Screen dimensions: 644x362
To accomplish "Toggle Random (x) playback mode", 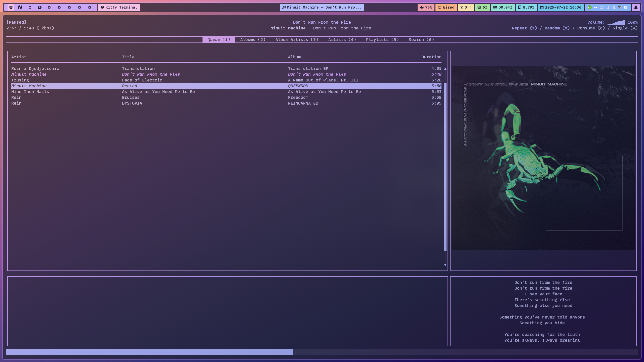I will click(557, 28).
